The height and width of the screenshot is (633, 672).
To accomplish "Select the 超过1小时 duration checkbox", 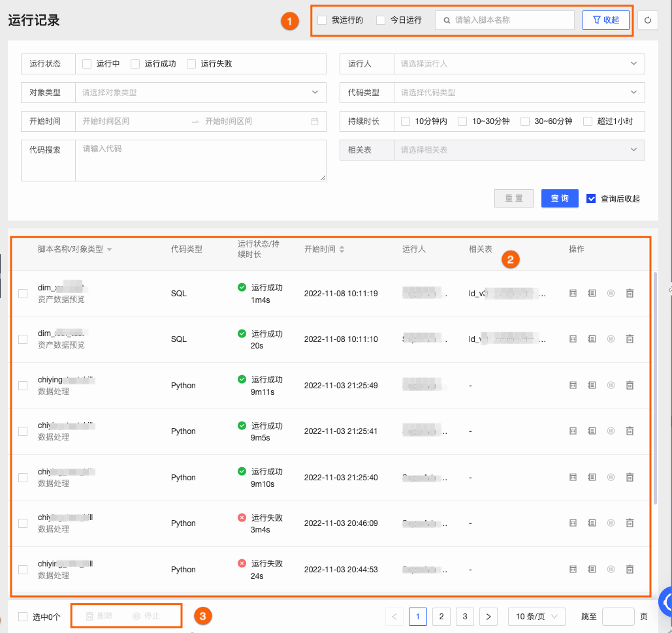I will click(x=588, y=121).
